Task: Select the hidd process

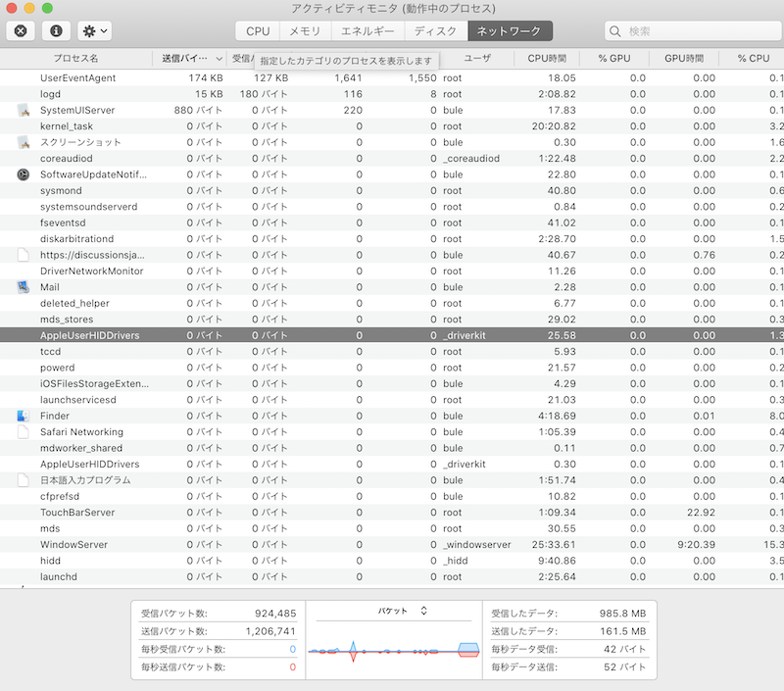Action: pyautogui.click(x=392, y=561)
